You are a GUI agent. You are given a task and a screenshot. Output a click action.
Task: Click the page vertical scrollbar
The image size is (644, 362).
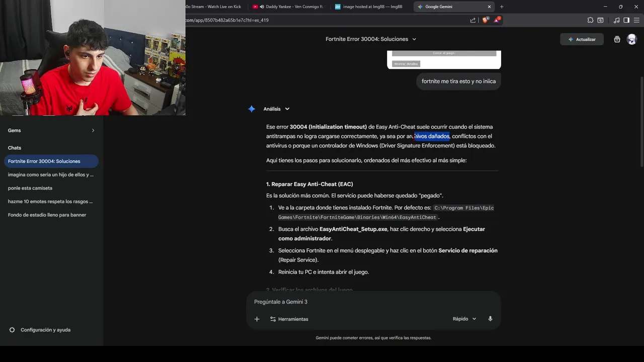click(641, 121)
